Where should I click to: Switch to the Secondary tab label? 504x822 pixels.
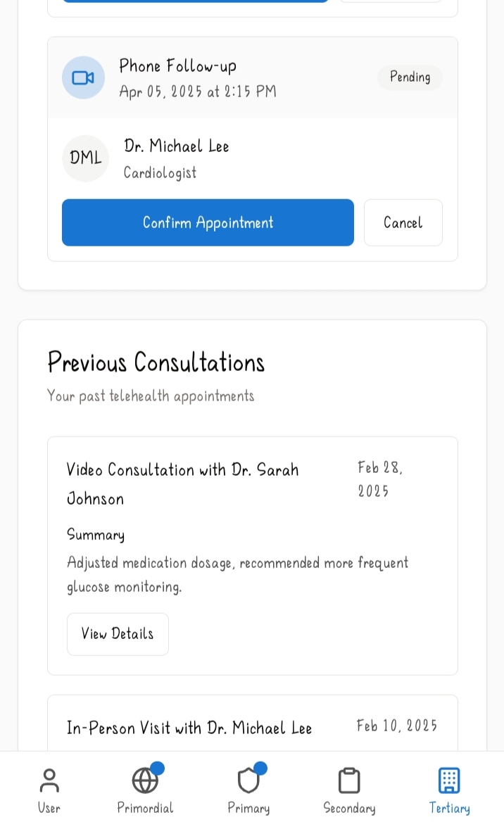tap(349, 808)
